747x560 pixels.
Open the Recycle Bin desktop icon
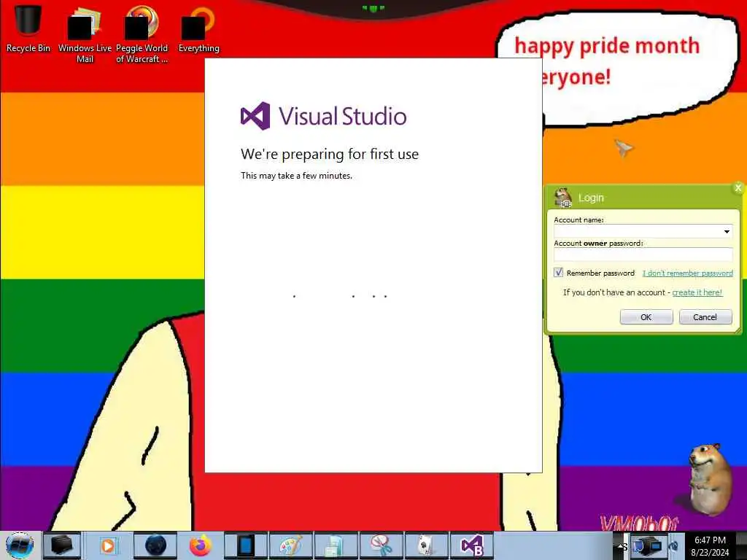(28, 28)
